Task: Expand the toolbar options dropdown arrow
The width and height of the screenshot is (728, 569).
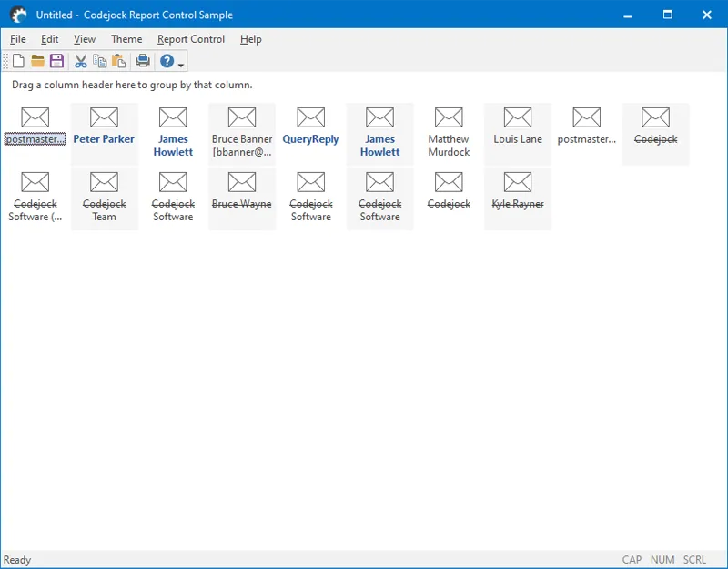Action: point(182,64)
